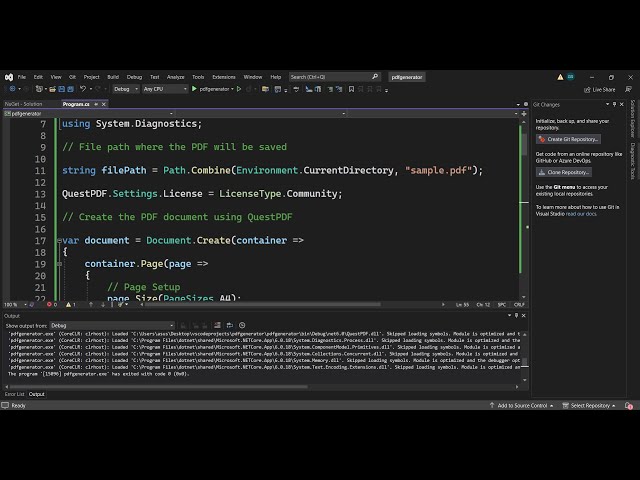Open the Build menu
The height and width of the screenshot is (480, 640).
click(x=113, y=77)
